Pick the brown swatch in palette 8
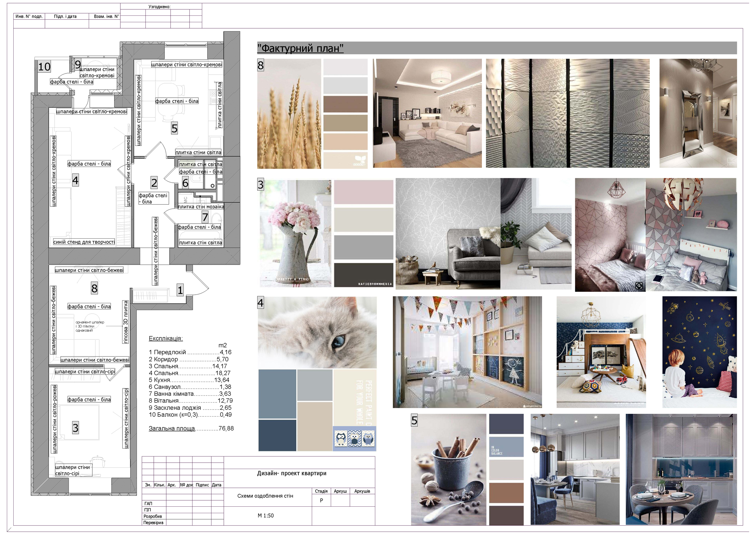The height and width of the screenshot is (534, 756). click(345, 104)
